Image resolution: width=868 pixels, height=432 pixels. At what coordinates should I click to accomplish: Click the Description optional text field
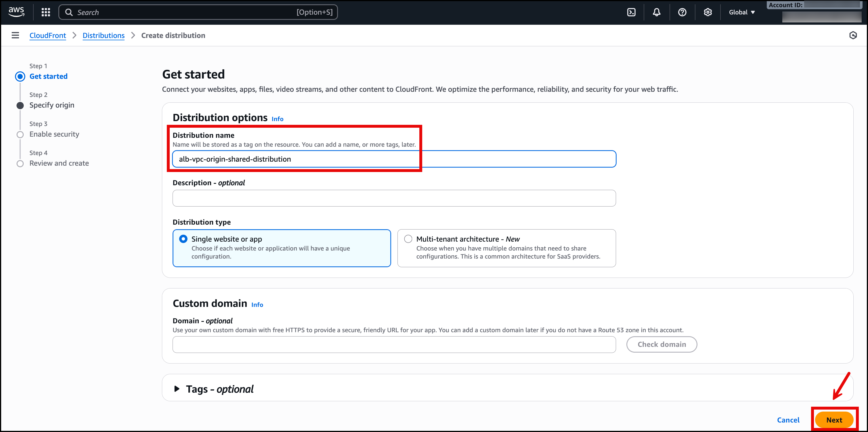pyautogui.click(x=394, y=198)
